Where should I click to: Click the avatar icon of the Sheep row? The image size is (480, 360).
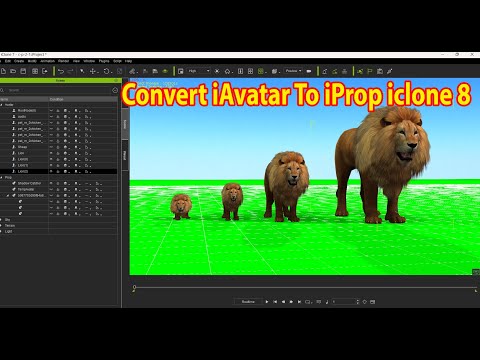coord(14,147)
